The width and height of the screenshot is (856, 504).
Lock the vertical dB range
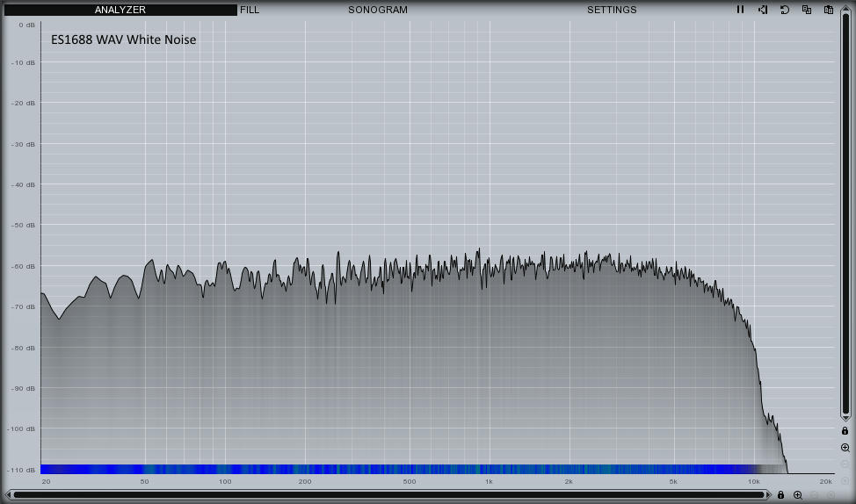point(845,431)
